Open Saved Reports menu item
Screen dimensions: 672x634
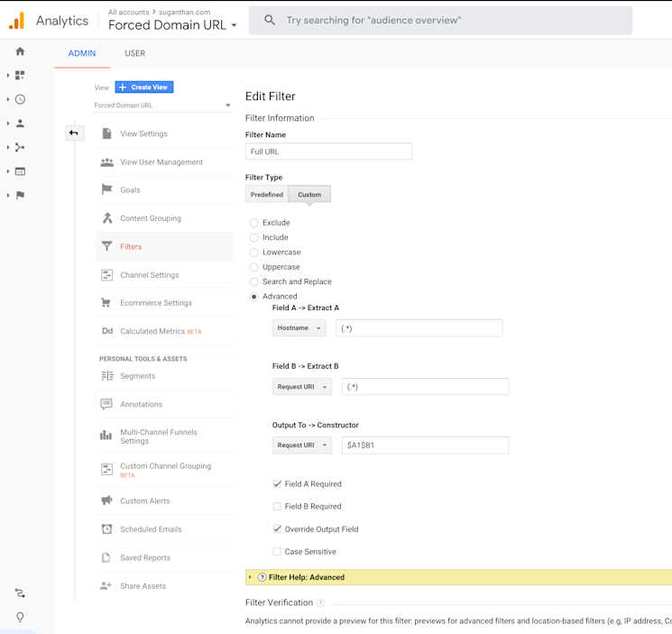165,557
